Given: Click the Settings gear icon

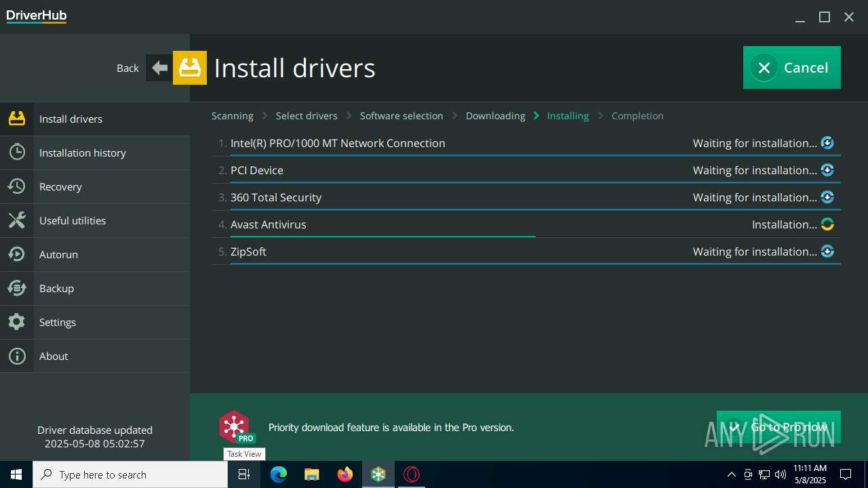Looking at the screenshot, I should [x=17, y=322].
